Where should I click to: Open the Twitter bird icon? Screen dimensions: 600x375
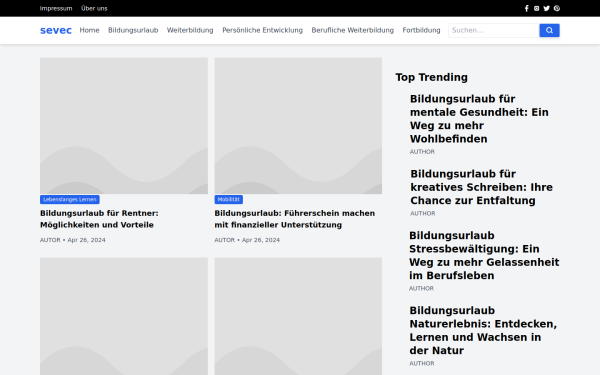point(546,8)
